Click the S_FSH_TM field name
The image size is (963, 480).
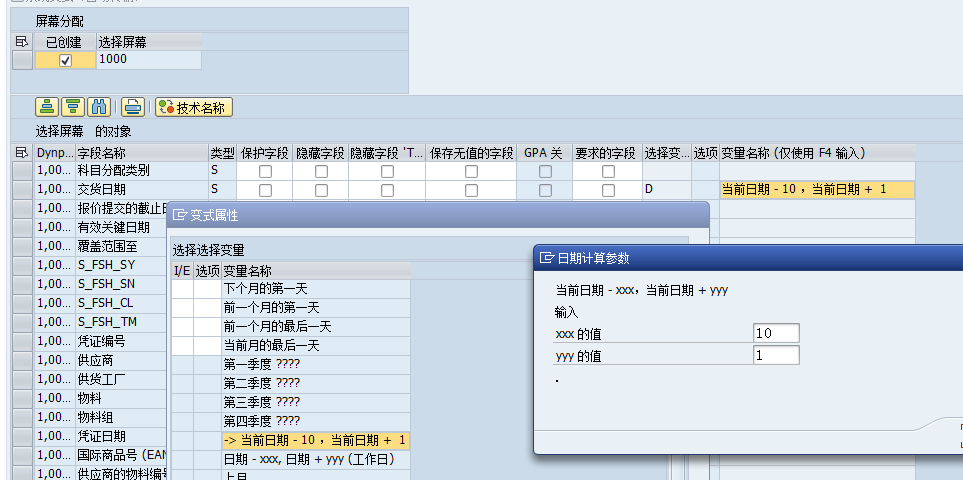tap(107, 322)
